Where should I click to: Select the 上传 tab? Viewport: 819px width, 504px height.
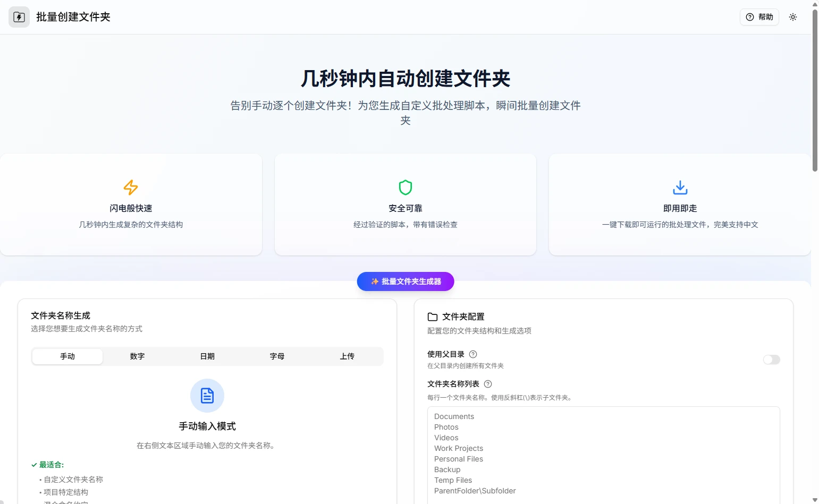tap(347, 356)
